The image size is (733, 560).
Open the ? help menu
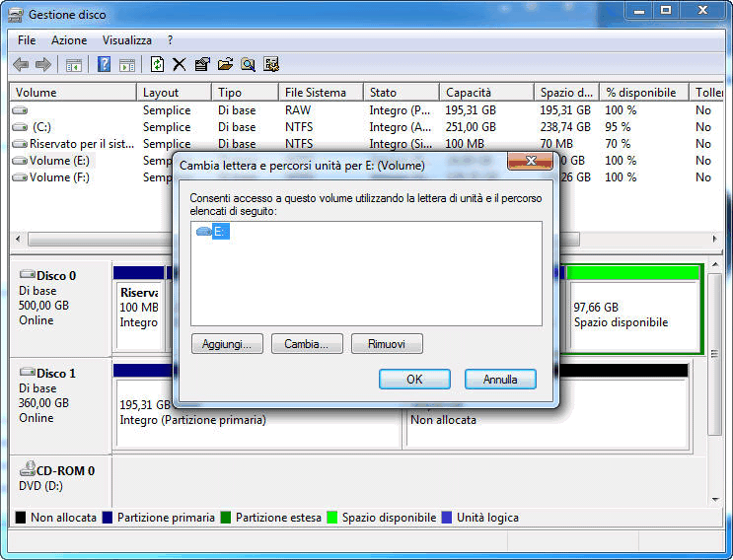(x=170, y=40)
